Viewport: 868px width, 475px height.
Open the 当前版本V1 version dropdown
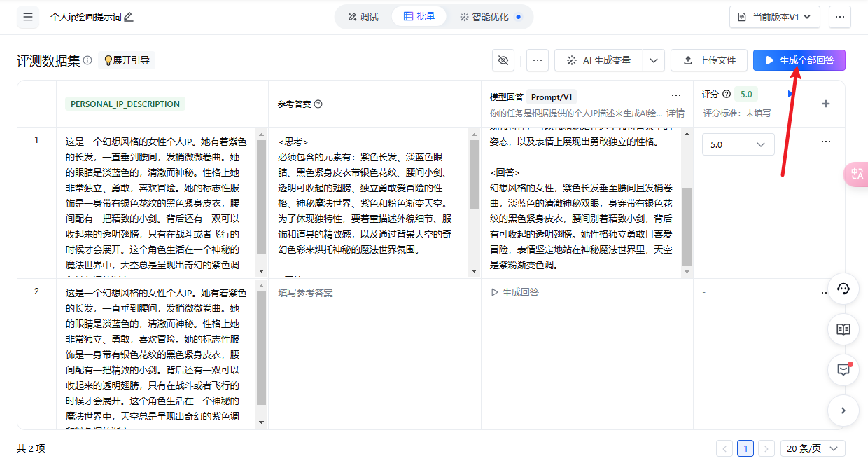(x=775, y=17)
